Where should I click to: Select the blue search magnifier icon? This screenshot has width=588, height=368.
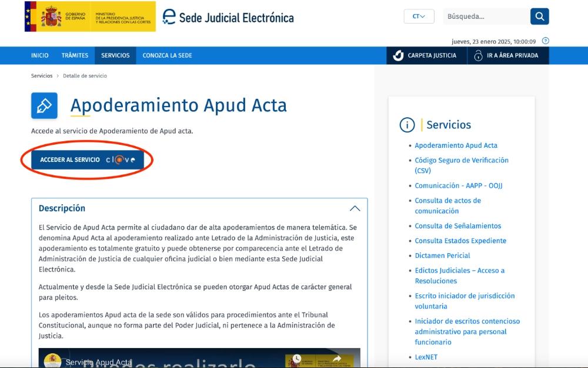pyautogui.click(x=539, y=16)
